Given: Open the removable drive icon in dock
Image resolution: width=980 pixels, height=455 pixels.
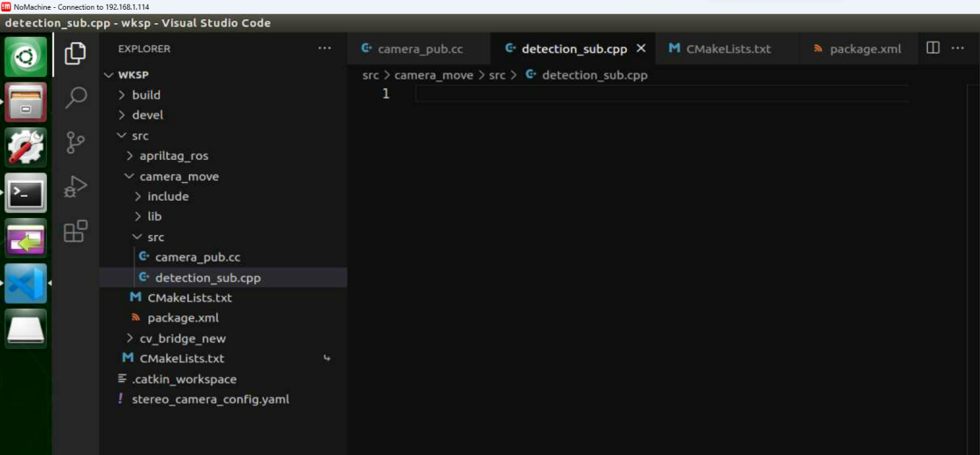Looking at the screenshot, I should coord(26,328).
